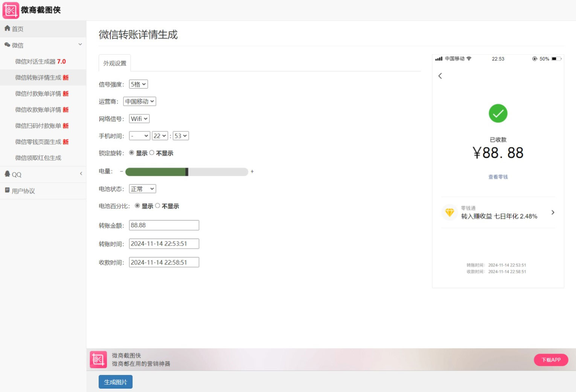
Task: Click the yellow diamond 零钱通 icon
Action: 450,212
